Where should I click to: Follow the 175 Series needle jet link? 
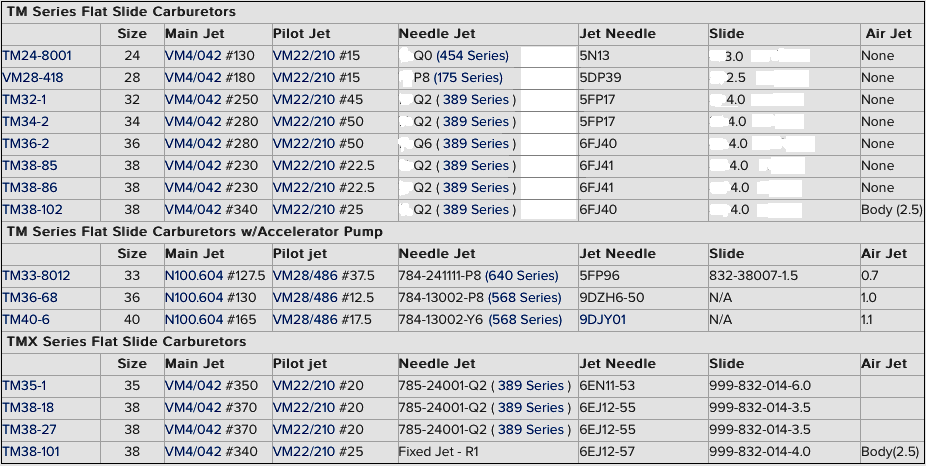click(x=468, y=78)
